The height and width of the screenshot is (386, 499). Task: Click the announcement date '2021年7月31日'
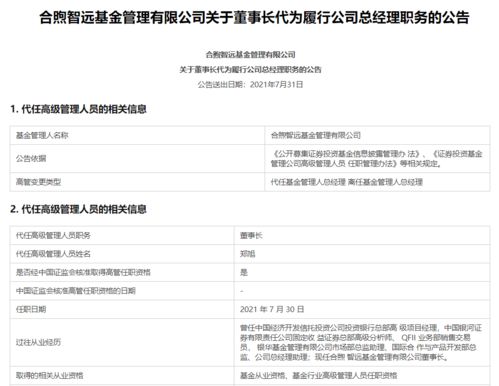point(276,84)
